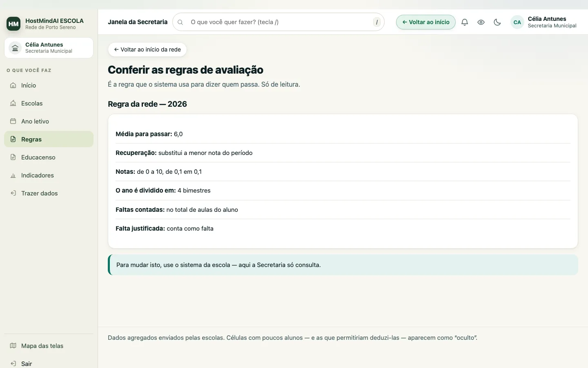Click Voltar ao início da rede button
The height and width of the screenshot is (368, 588).
pyautogui.click(x=147, y=49)
